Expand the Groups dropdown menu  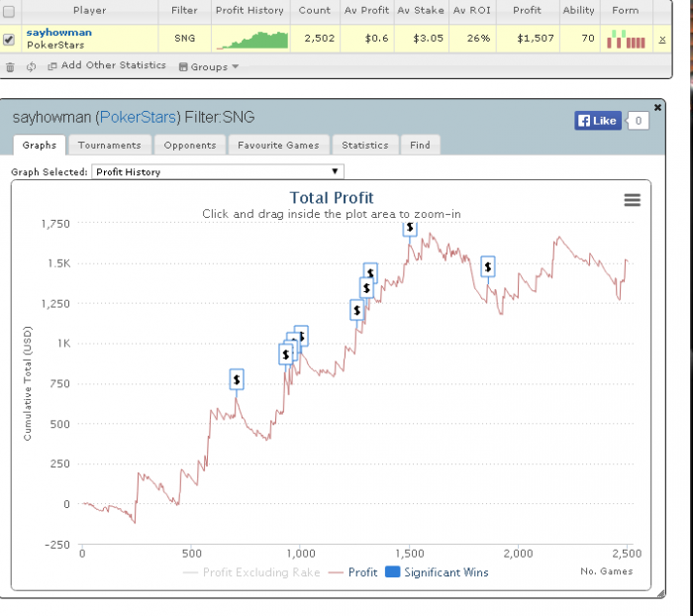[209, 67]
